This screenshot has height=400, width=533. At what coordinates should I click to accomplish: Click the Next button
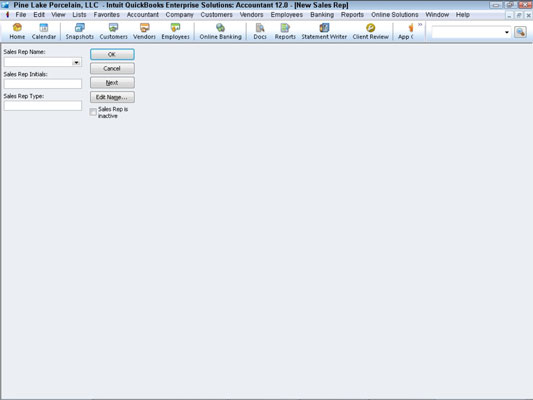(112, 83)
